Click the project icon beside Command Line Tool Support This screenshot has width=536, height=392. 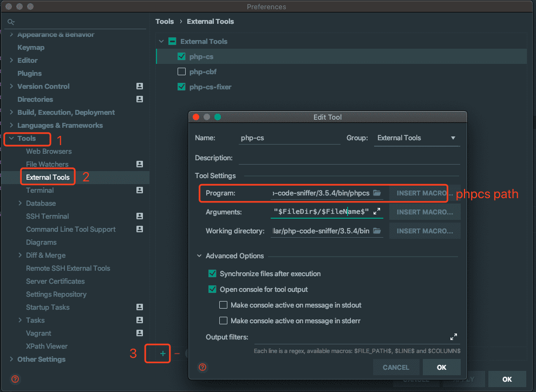click(x=140, y=229)
